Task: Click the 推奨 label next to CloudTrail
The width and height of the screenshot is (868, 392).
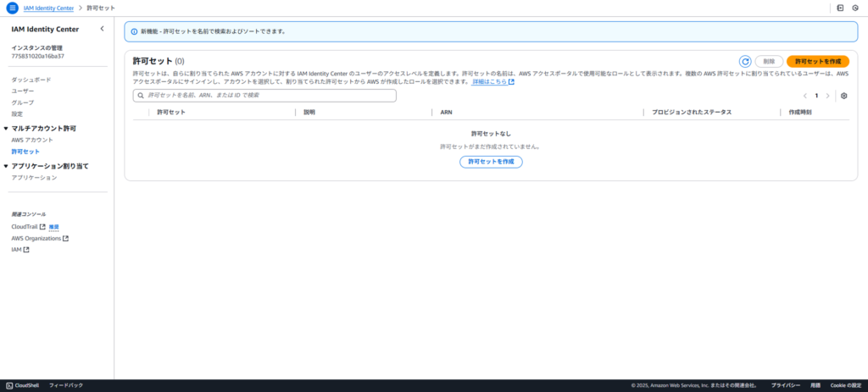Action: (53, 227)
